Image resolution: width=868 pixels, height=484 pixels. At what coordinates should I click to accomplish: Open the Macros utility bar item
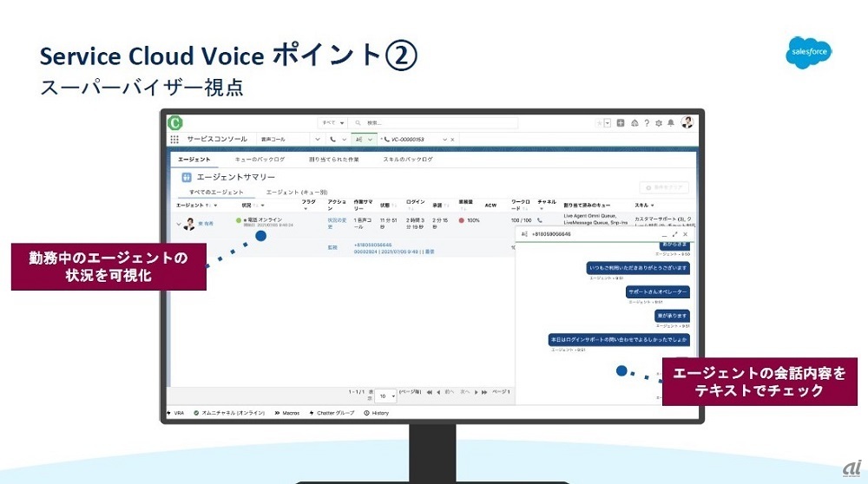286,413
